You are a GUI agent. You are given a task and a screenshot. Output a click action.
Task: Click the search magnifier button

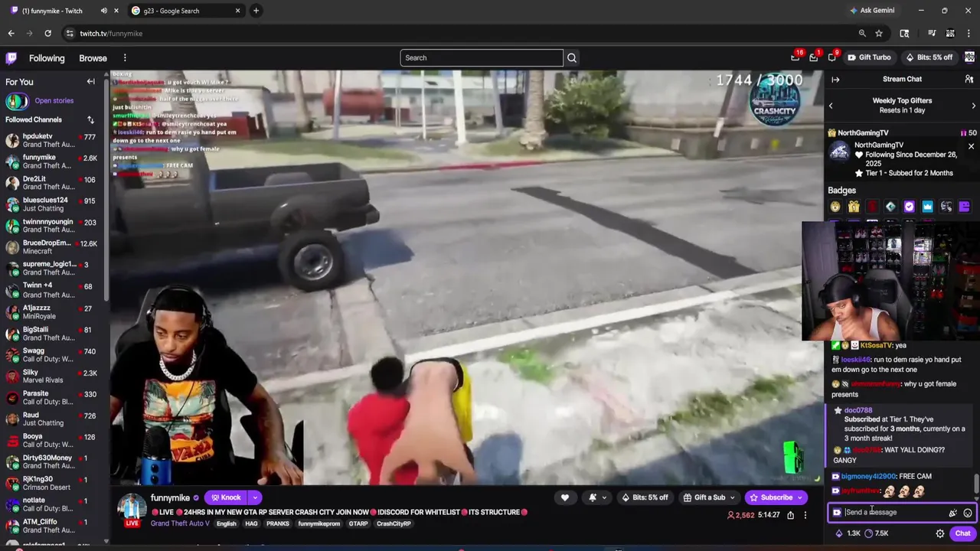572,58
